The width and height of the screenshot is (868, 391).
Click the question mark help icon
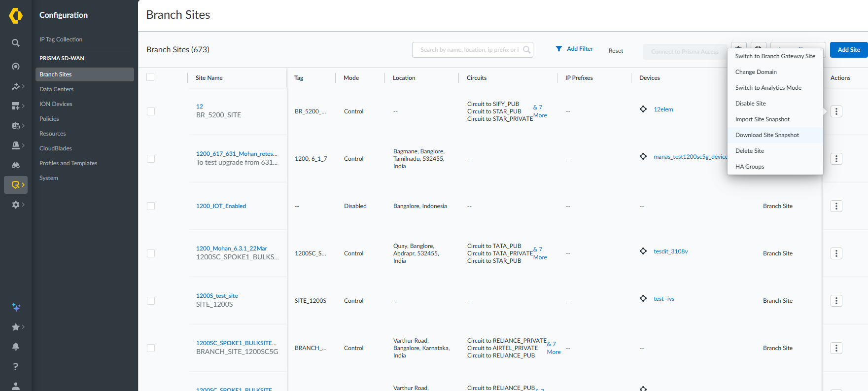[x=16, y=366]
